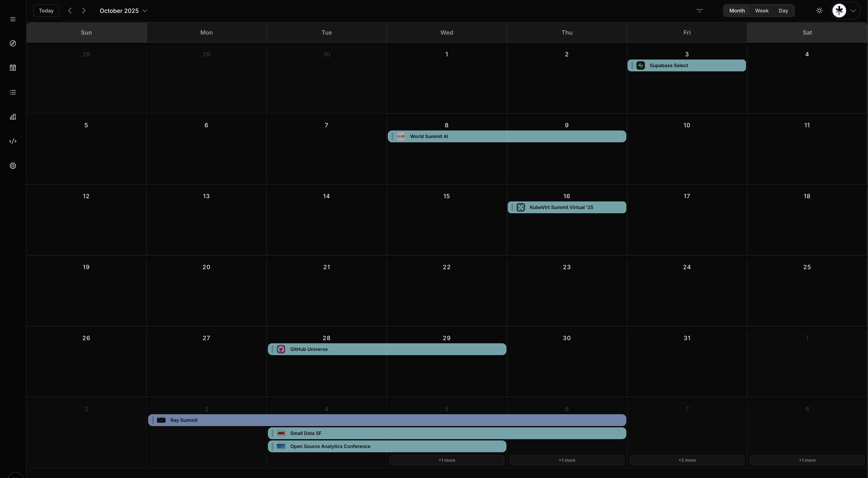The image size is (868, 478).
Task: Go to next month arrow
Action: 84,11
